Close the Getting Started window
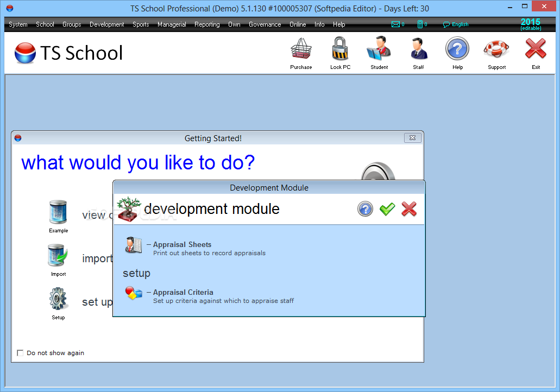This screenshot has width=560, height=392. [x=412, y=138]
